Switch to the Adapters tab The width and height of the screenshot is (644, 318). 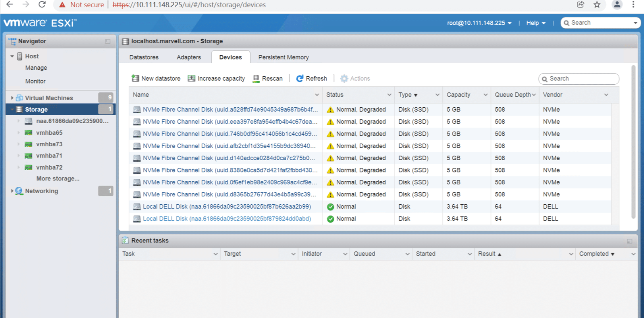coord(189,57)
